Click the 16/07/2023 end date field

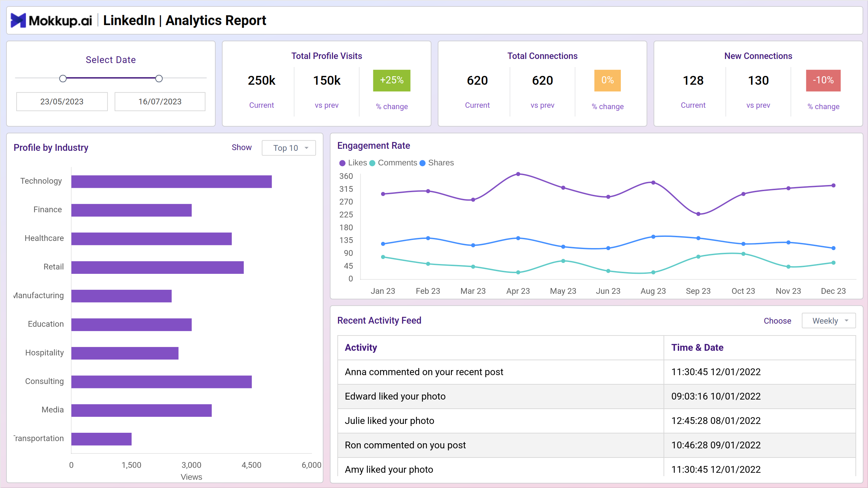pos(160,101)
